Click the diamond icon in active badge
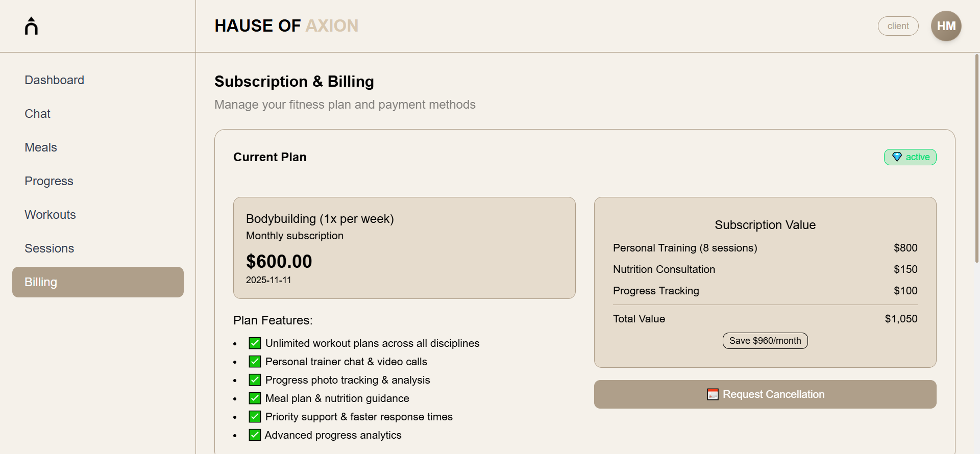This screenshot has width=980, height=454. 897,157
